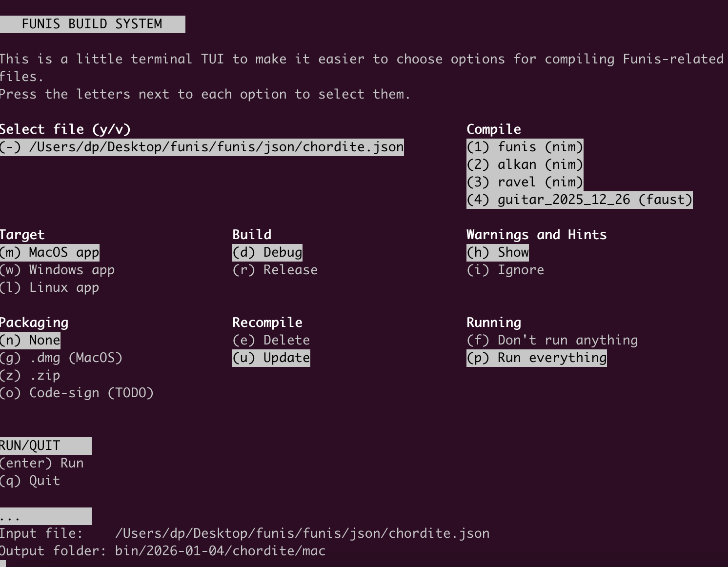
Task: Toggle alkan (nim) compile option
Action: tap(525, 164)
